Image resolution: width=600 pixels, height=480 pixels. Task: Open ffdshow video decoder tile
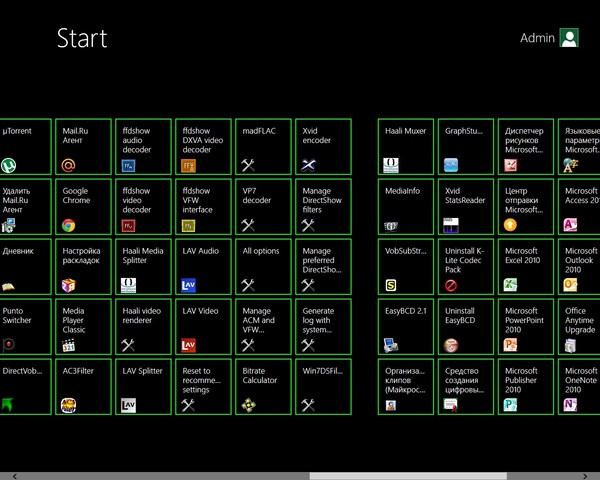click(143, 207)
